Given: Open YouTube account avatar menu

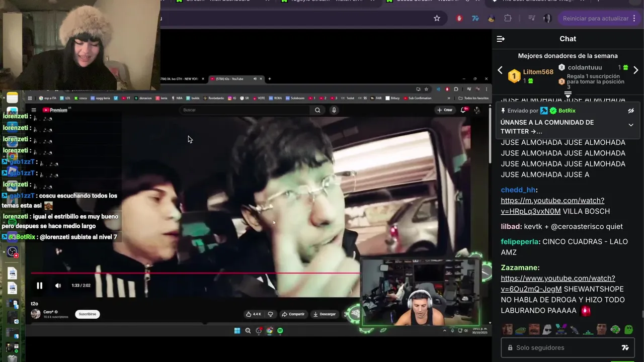Looking at the screenshot, I should [x=477, y=110].
